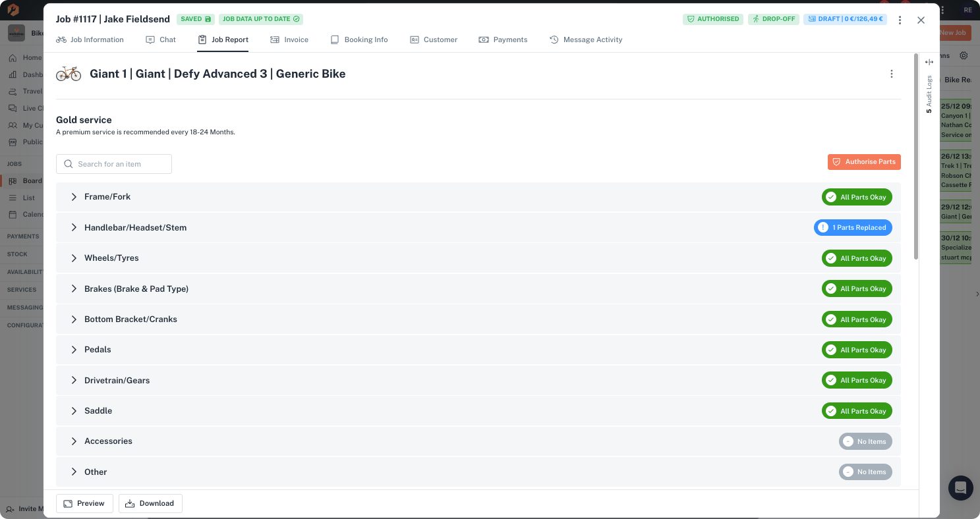This screenshot has width=980, height=519.
Task: Click the Authorised shield badge
Action: tap(712, 19)
